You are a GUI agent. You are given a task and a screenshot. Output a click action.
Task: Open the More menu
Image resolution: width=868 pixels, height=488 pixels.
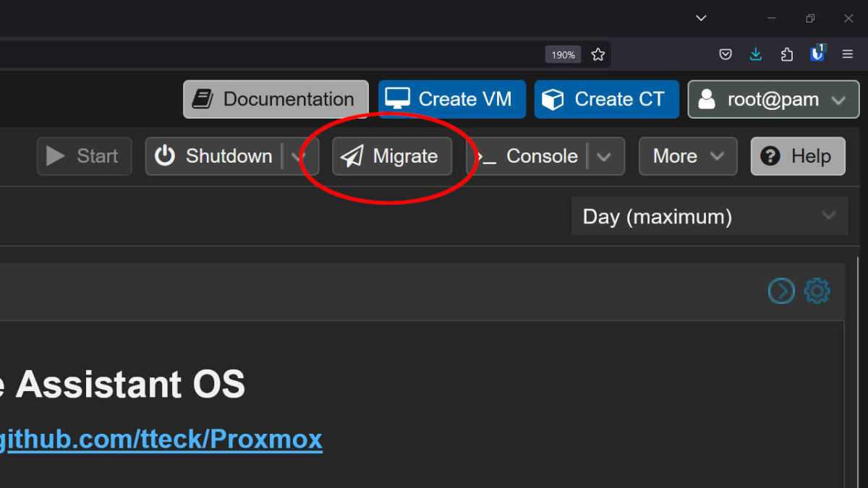(x=687, y=155)
